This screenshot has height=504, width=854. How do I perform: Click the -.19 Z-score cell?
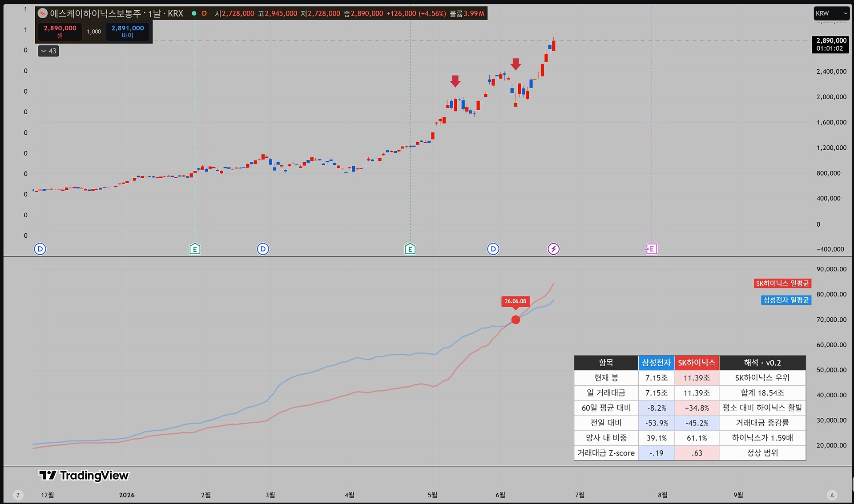tap(657, 453)
